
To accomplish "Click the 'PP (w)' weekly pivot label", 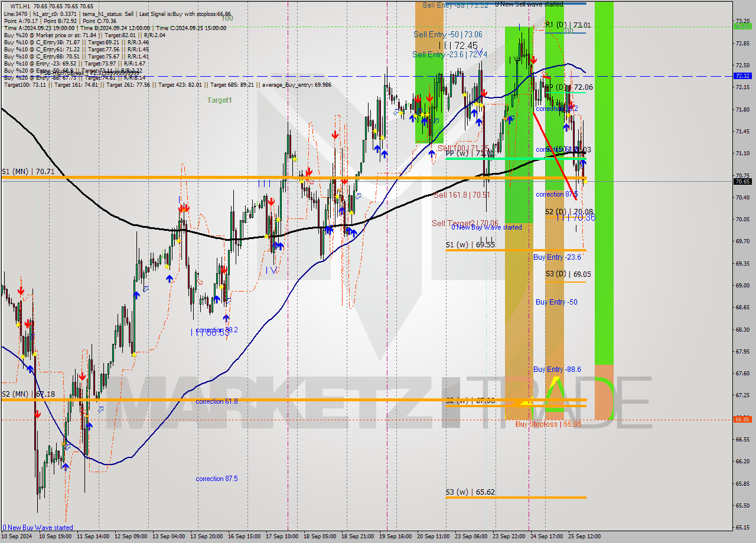I will tap(468, 153).
